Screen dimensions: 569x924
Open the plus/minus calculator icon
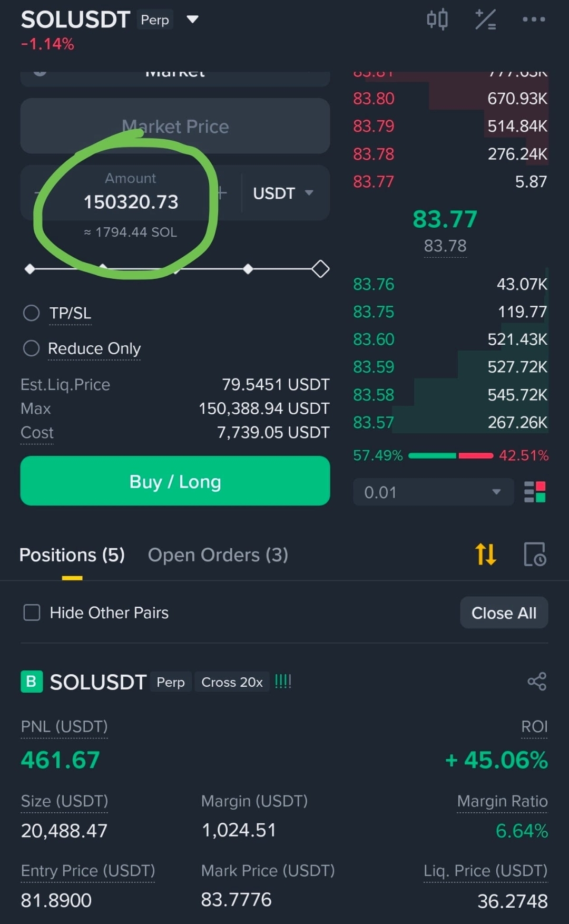tap(485, 20)
